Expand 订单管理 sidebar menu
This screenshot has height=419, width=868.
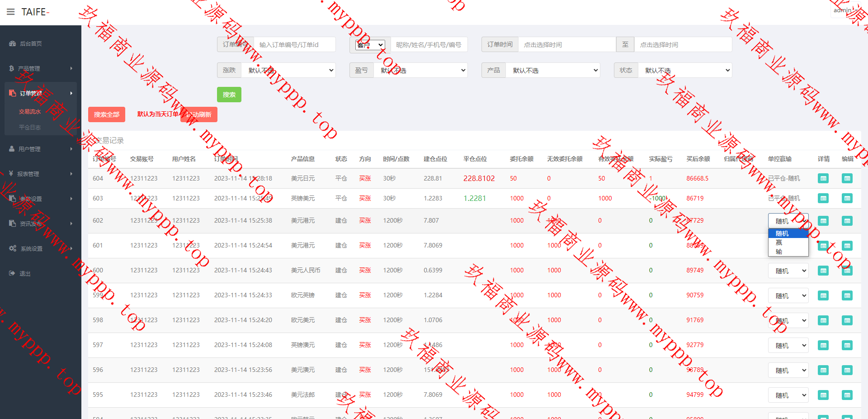tap(41, 93)
